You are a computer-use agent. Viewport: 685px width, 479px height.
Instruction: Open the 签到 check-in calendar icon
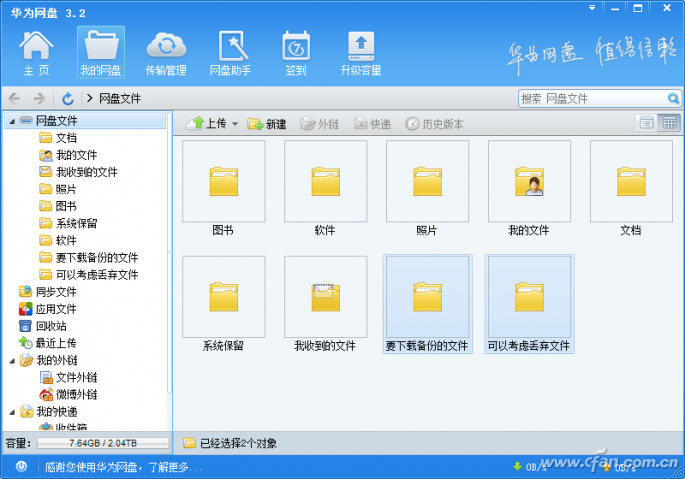pyautogui.click(x=296, y=52)
